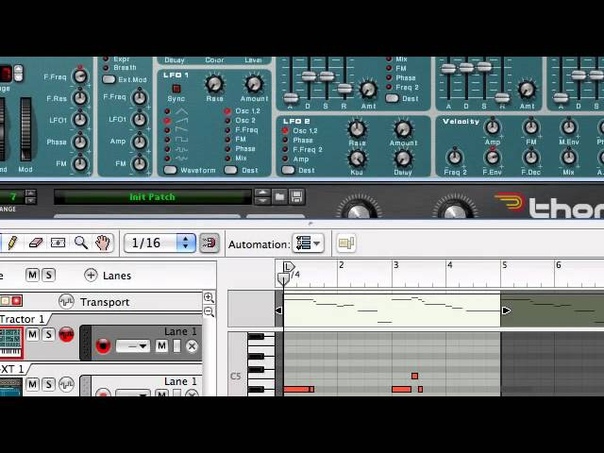Open the browse patch folder icon
Viewport: 604px width, 453px height.
click(280, 197)
